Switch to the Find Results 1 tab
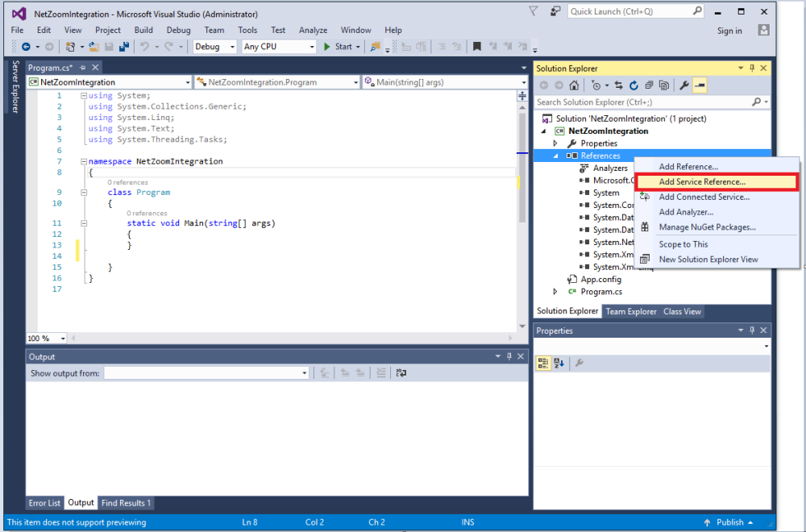The height and width of the screenshot is (532, 806). pos(126,503)
